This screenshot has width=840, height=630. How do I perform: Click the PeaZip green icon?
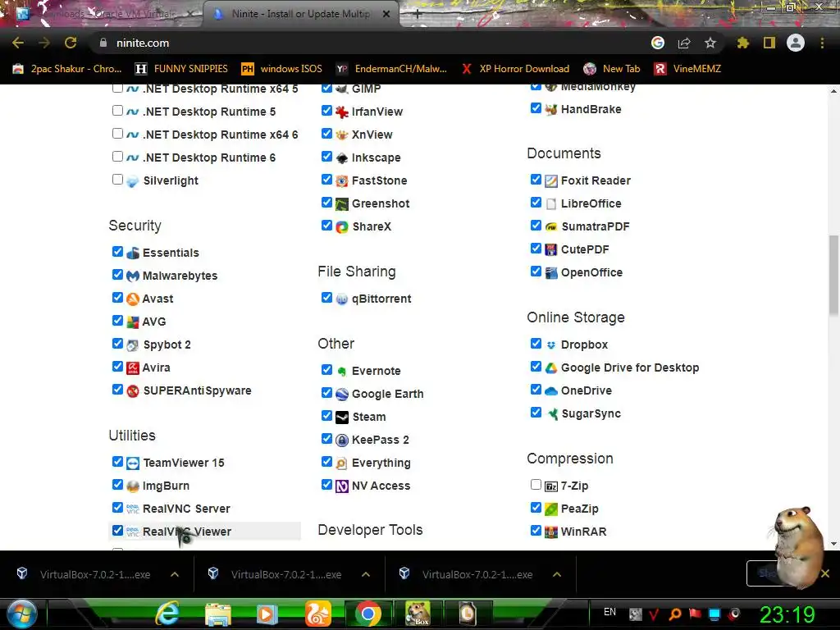[x=551, y=509]
